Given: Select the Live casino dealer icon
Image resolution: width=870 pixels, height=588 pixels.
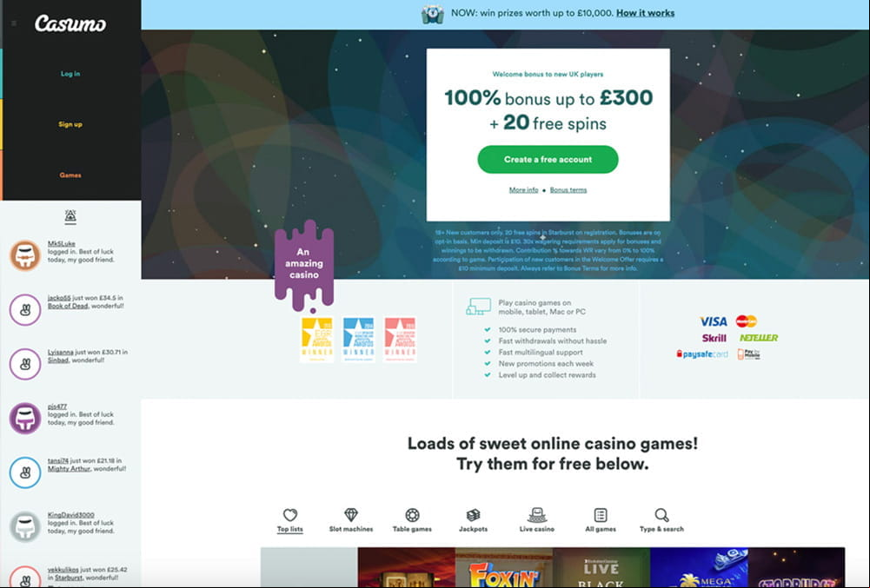Looking at the screenshot, I should point(536,515).
